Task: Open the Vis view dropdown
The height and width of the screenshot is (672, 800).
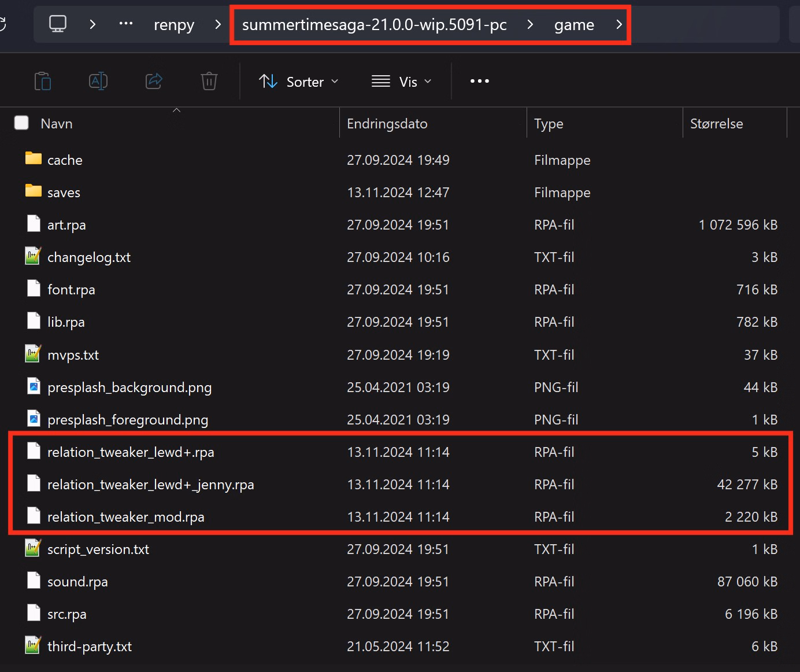Action: (x=402, y=82)
